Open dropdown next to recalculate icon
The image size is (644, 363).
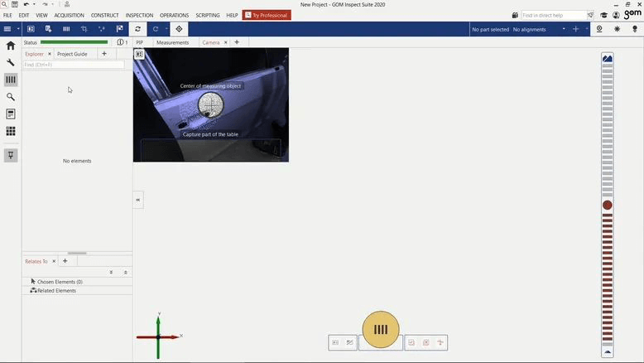pos(166,29)
